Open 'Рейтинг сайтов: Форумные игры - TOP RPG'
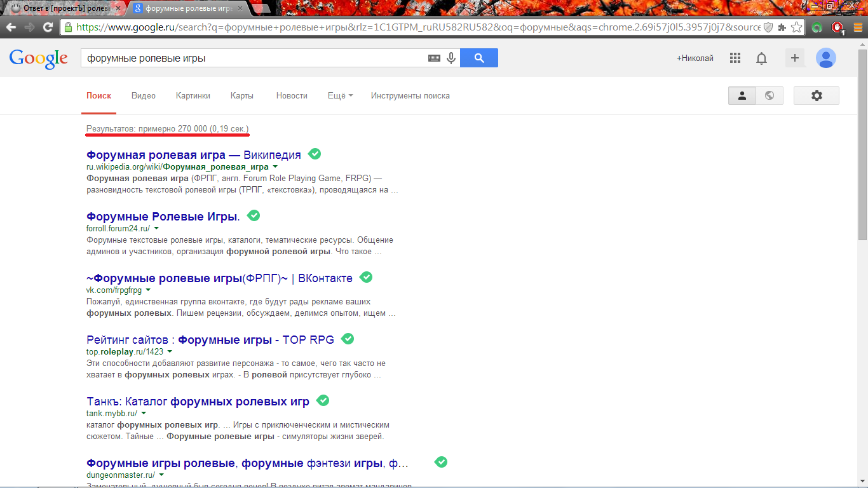 [x=210, y=339]
